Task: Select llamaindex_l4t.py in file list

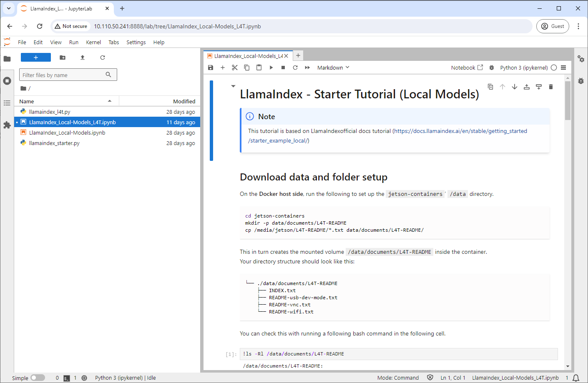Action: (107, 112)
